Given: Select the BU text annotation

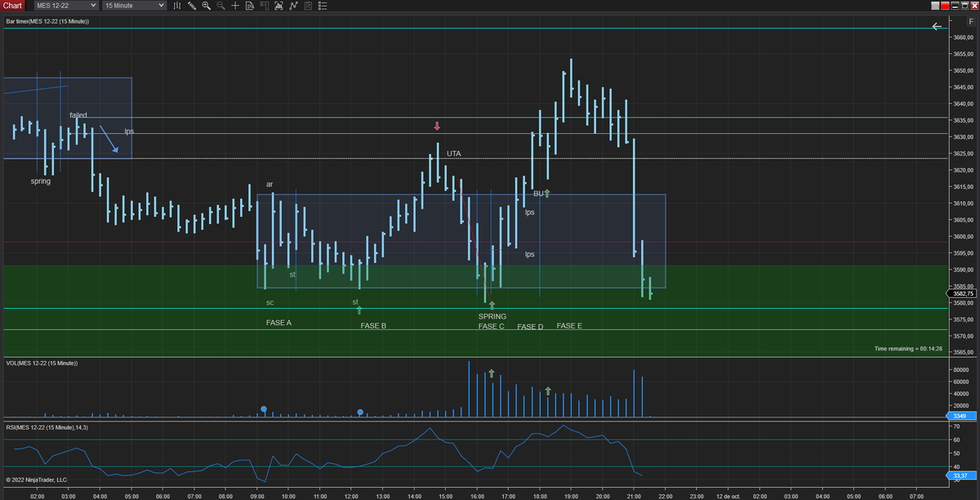Looking at the screenshot, I should coord(538,194).
